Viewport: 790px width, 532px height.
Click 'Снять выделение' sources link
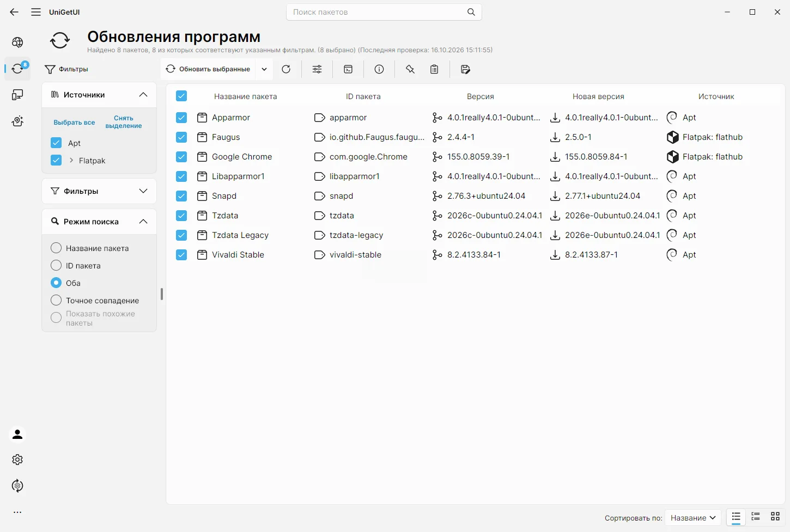pos(124,122)
